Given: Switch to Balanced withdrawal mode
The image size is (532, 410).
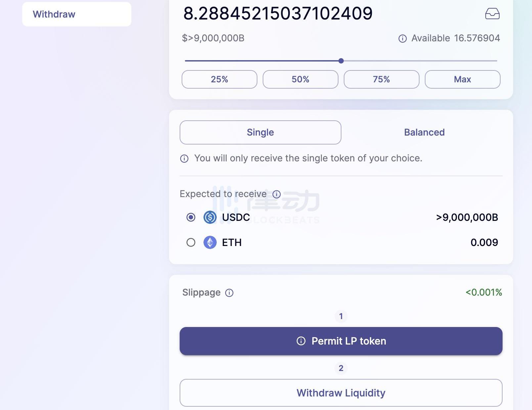Looking at the screenshot, I should (424, 133).
